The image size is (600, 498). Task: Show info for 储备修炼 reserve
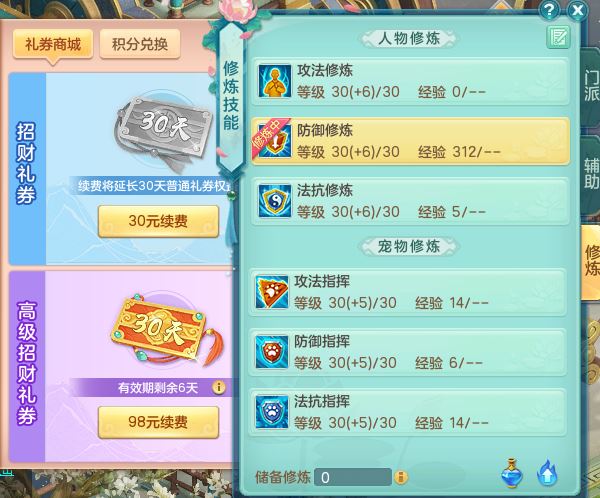[401, 477]
